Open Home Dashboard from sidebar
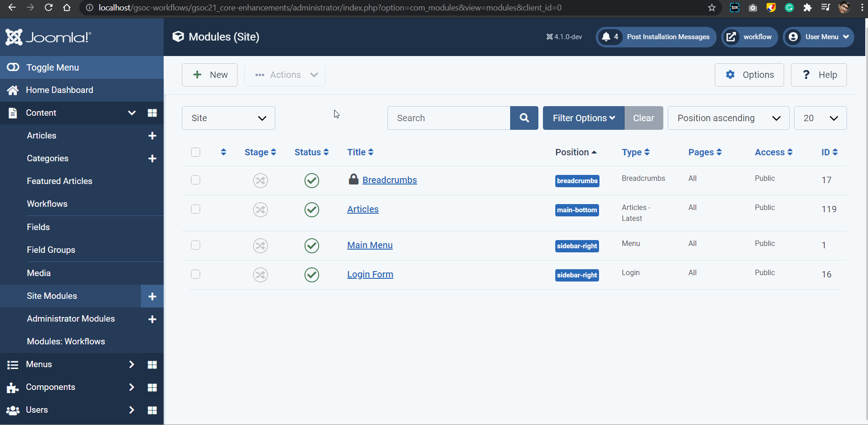Screen dimensions: 868x425 pyautogui.click(x=59, y=90)
